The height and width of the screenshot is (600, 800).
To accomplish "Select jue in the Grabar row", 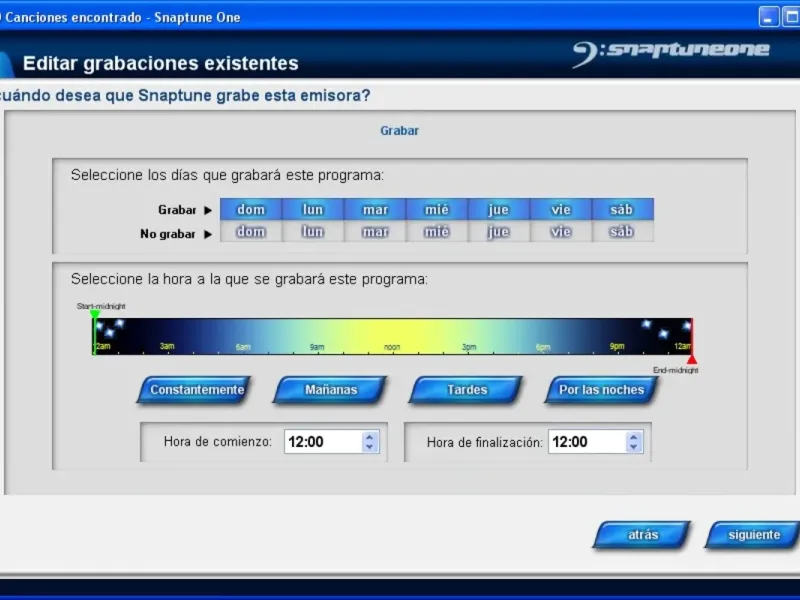I will [x=498, y=209].
